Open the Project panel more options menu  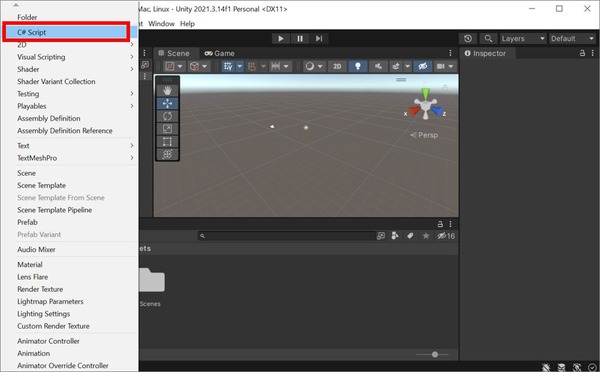point(450,224)
